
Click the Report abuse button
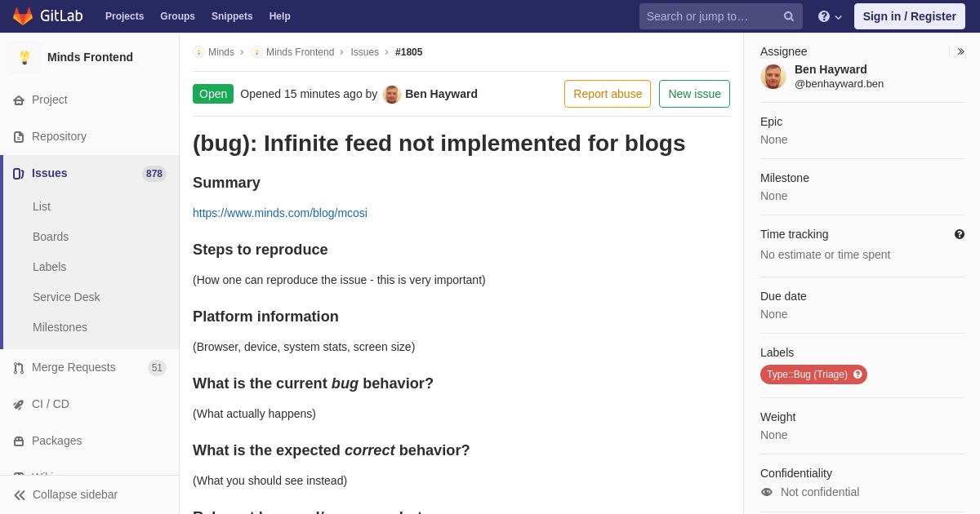click(x=608, y=94)
